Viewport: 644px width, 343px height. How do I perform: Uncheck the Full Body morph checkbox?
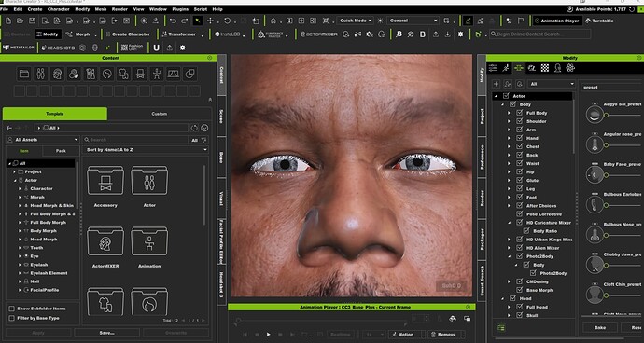(x=520, y=113)
